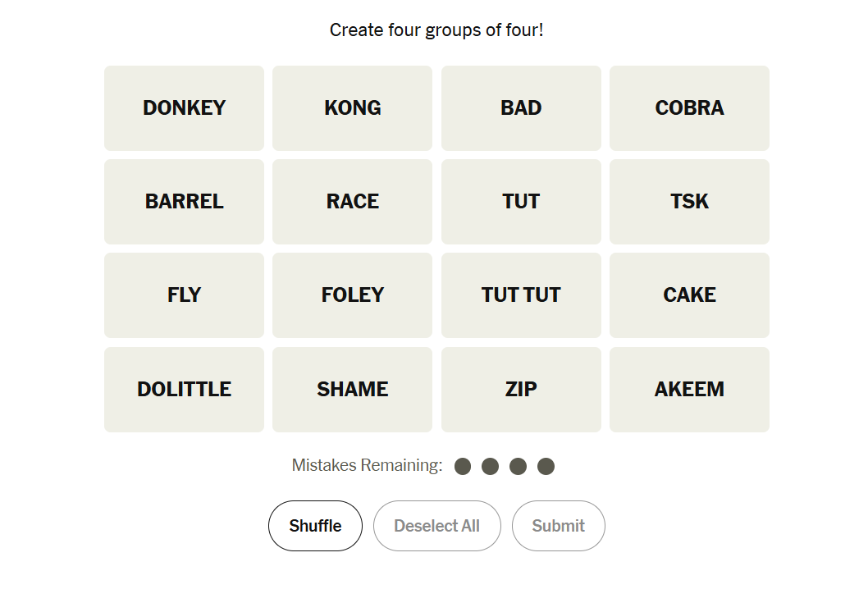
Task: Select the KONG word tile
Action: click(x=352, y=108)
